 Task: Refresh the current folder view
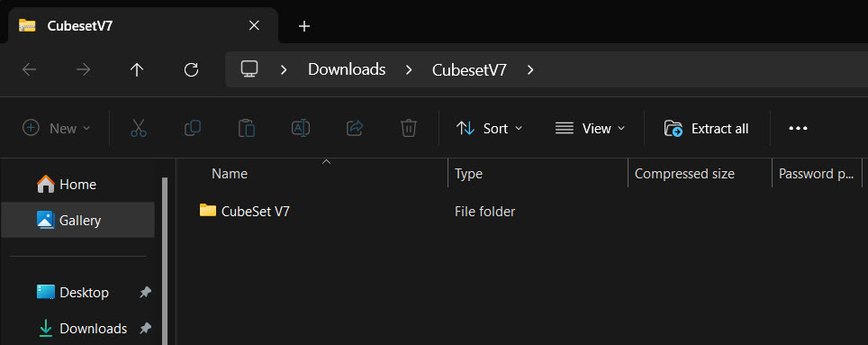pyautogui.click(x=191, y=69)
